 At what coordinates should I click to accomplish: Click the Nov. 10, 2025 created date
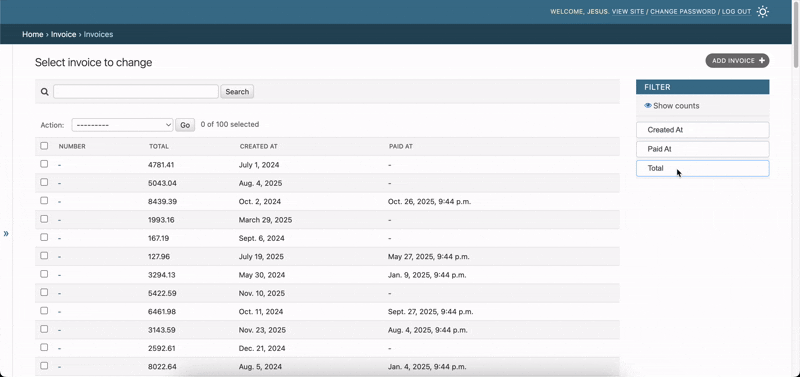262,293
